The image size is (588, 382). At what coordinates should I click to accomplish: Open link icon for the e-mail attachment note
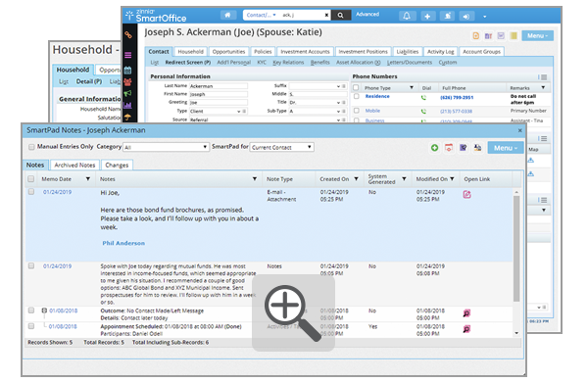tap(466, 194)
